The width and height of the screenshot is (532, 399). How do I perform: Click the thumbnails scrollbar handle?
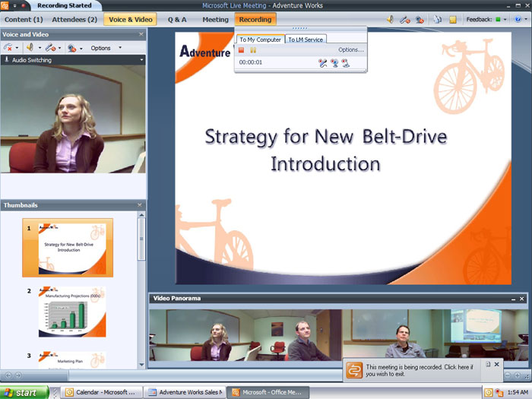pyautogui.click(x=141, y=239)
